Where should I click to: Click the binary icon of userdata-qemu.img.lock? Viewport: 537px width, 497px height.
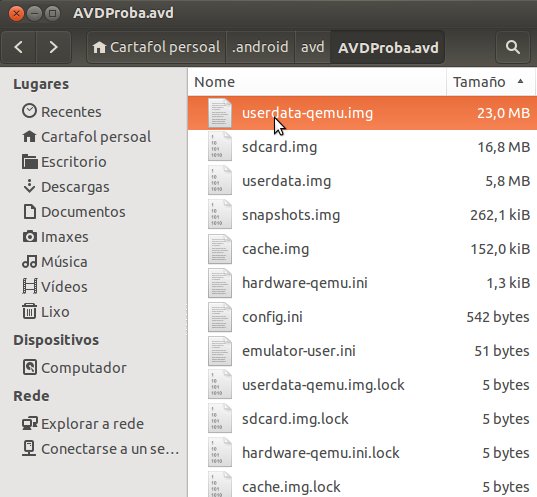[x=220, y=385]
